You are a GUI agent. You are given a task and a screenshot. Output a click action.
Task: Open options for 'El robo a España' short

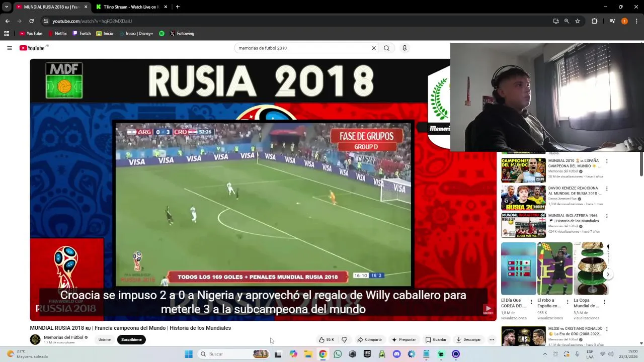568,302
